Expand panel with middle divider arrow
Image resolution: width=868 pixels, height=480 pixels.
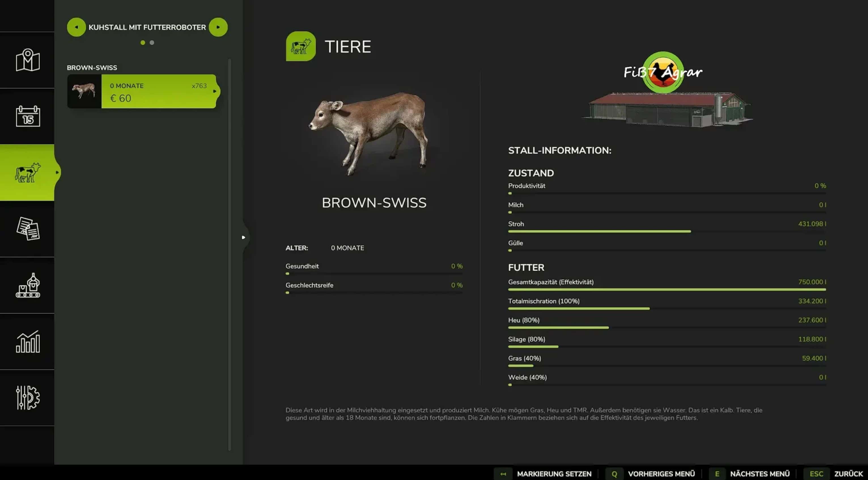pyautogui.click(x=244, y=237)
